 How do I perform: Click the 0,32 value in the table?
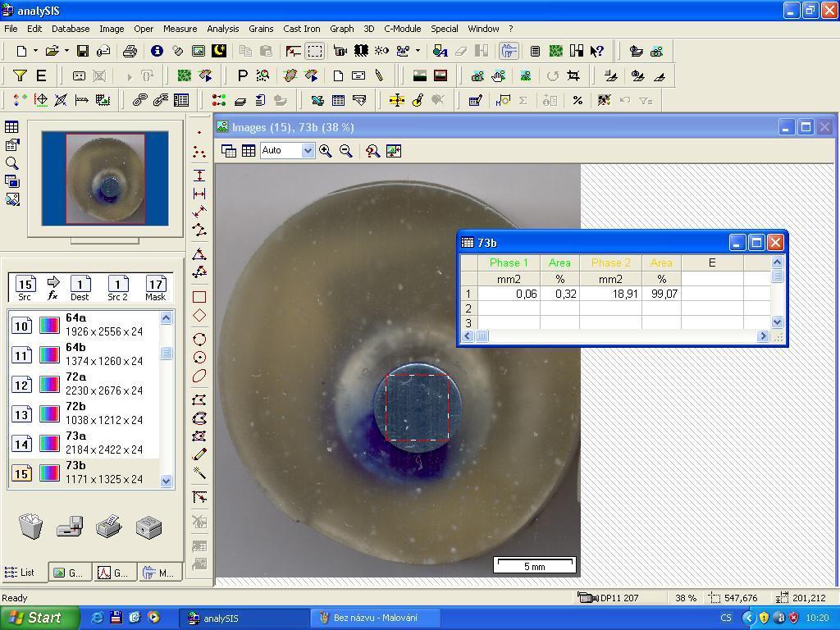[x=559, y=294]
